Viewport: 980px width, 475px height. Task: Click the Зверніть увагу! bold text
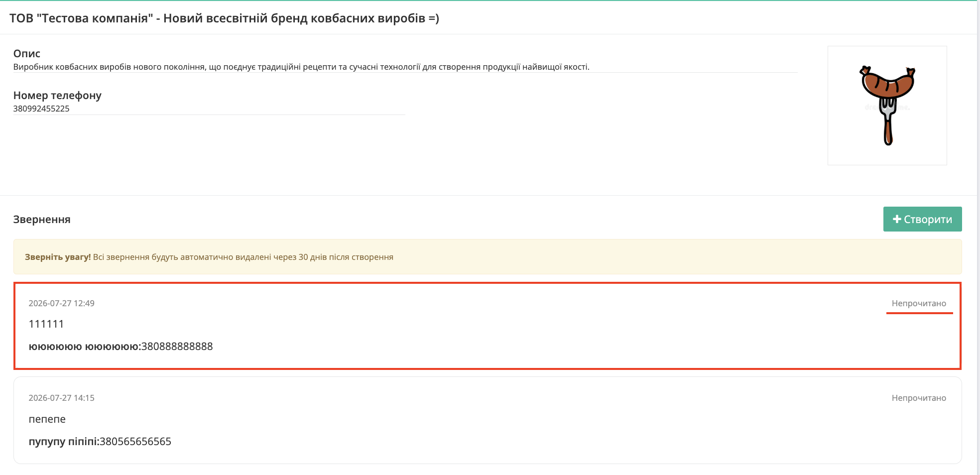click(x=58, y=257)
